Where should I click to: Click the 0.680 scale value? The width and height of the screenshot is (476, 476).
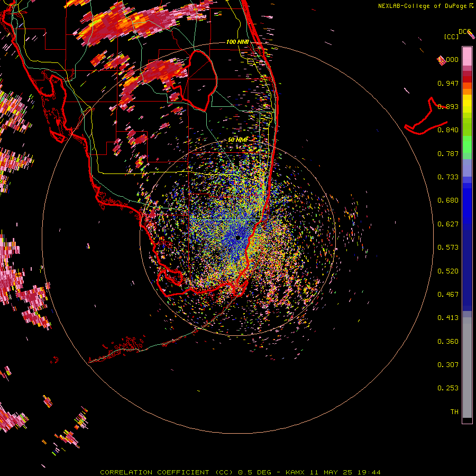tap(448, 200)
